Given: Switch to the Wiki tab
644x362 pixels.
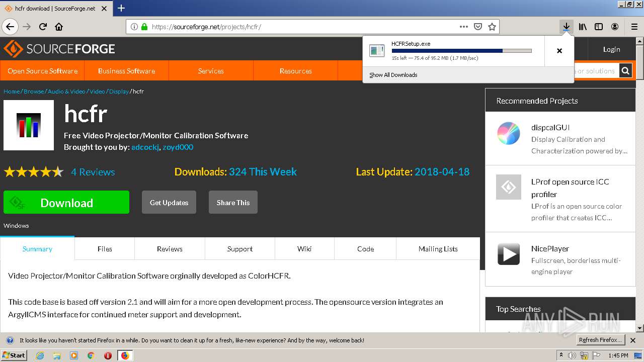Looking at the screenshot, I should (x=304, y=249).
